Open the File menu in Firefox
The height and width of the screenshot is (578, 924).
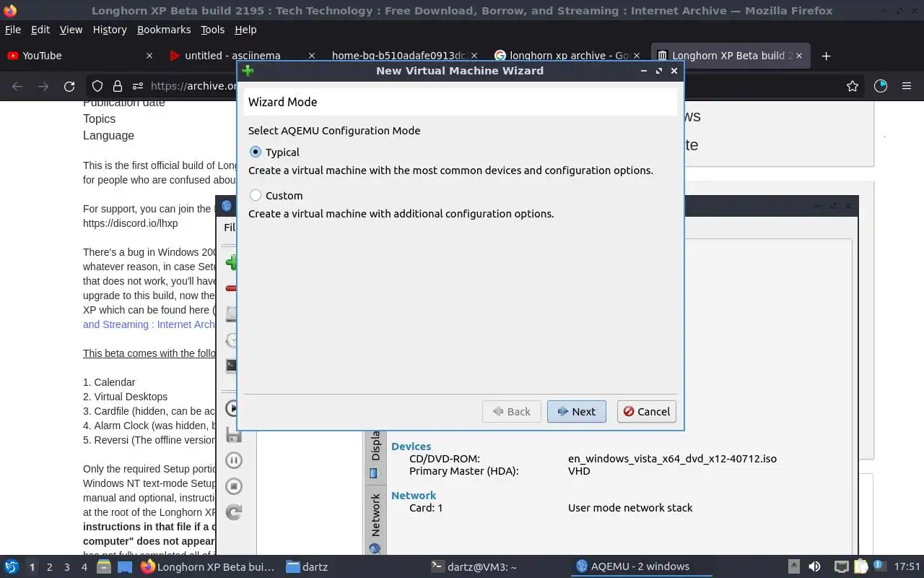(13, 30)
